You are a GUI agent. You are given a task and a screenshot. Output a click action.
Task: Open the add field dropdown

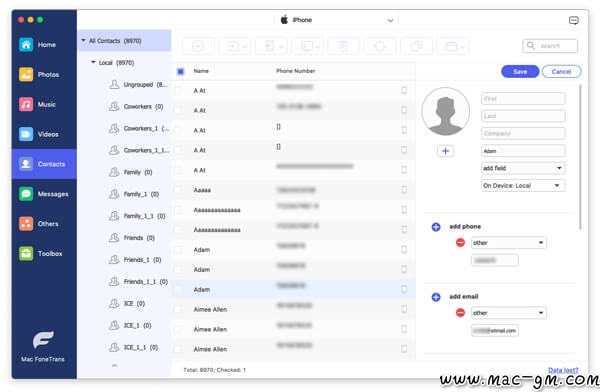[x=523, y=168]
